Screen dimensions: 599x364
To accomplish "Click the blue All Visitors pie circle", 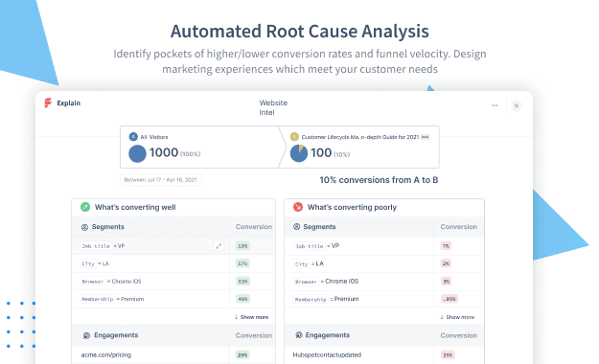I will pyautogui.click(x=137, y=153).
